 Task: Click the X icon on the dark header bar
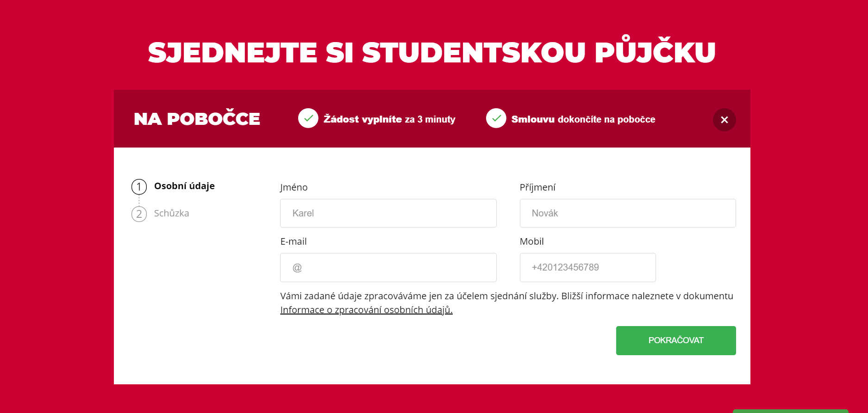coord(724,120)
